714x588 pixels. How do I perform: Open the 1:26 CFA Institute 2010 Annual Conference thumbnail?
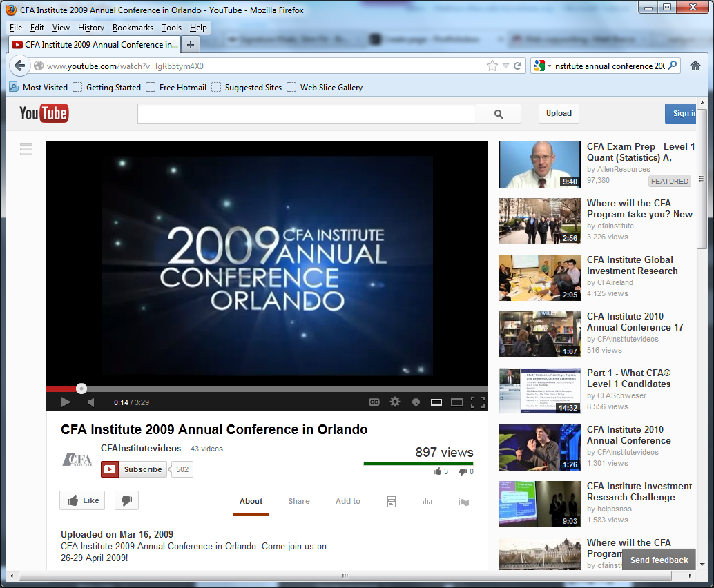[539, 447]
